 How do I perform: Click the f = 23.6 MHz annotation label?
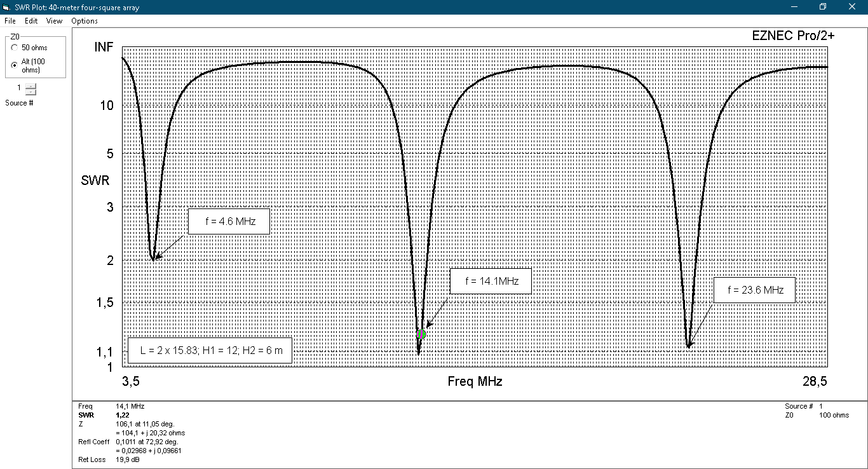(754, 290)
